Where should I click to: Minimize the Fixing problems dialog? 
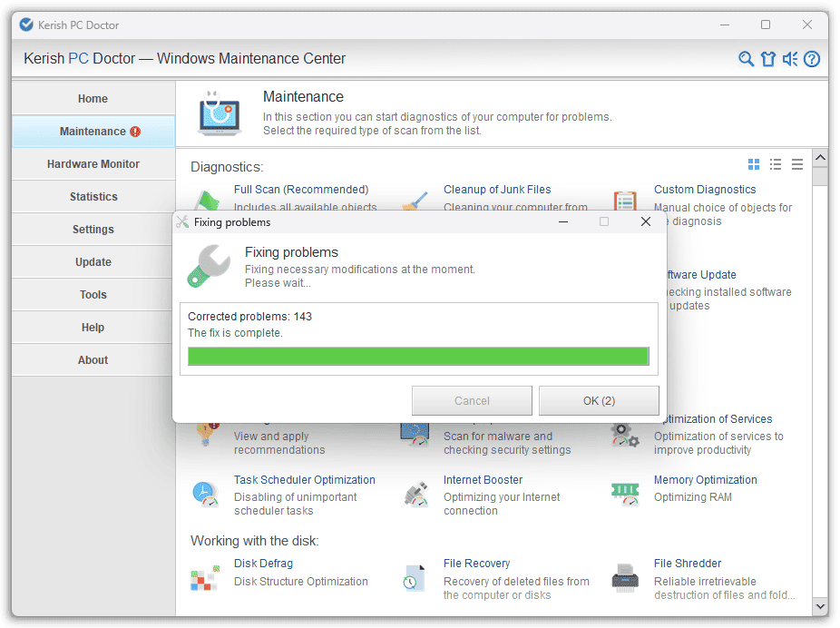tap(563, 221)
